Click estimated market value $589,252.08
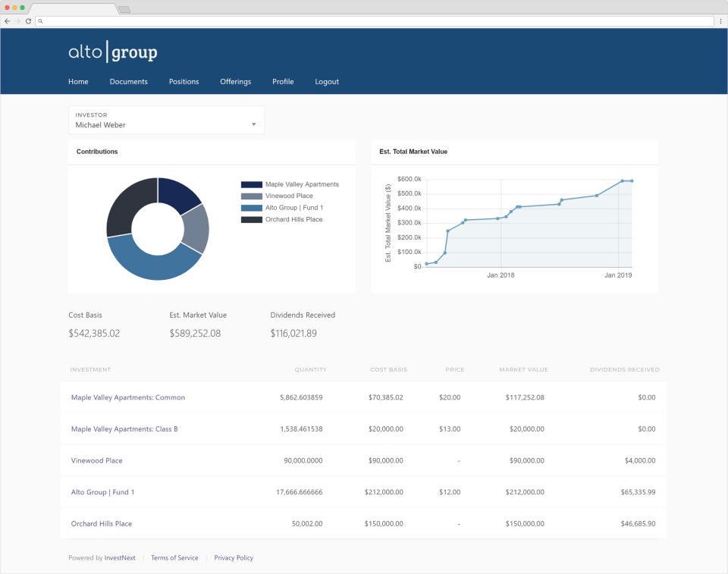Screen dimensions: 728x574 tap(195, 334)
